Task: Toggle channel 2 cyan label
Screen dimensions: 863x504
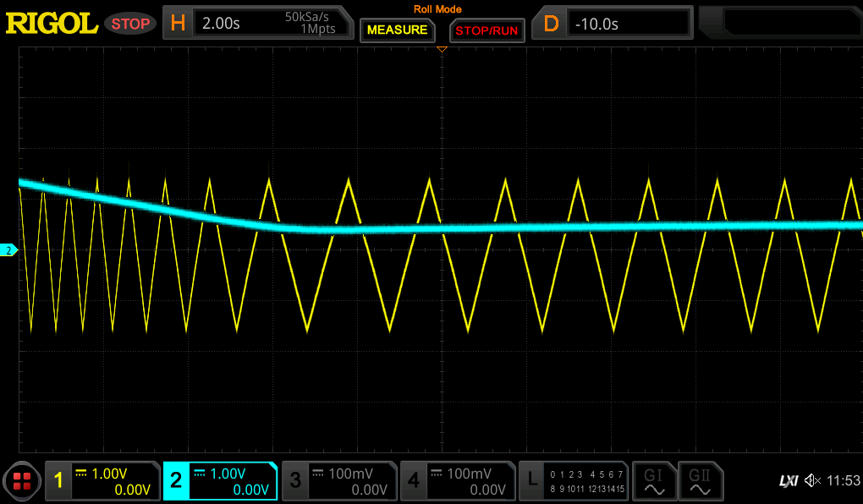Action: tap(176, 480)
